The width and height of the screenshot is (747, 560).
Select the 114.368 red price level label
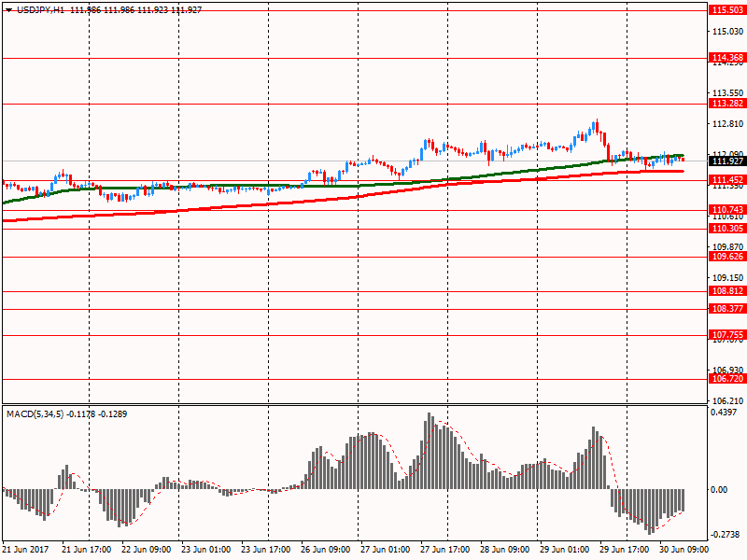(727, 58)
